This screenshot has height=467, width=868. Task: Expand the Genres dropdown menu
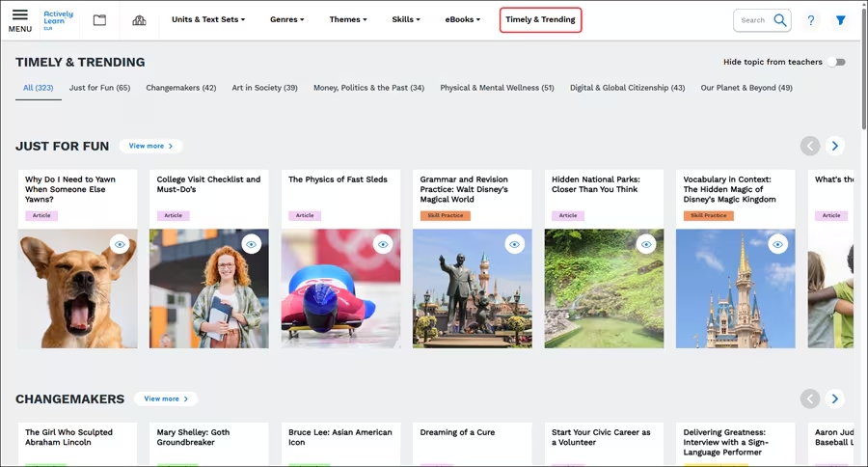click(x=286, y=19)
